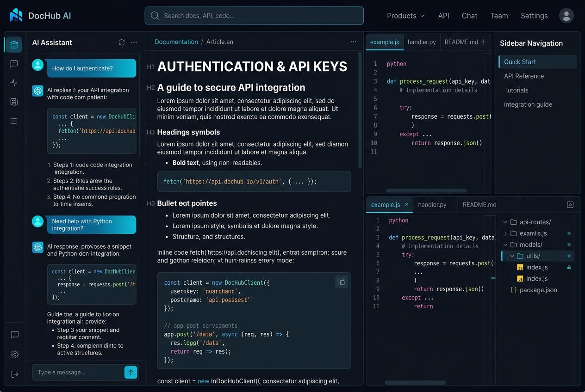Click the Documentation panel vertical scrollbar

pyautogui.click(x=360, y=109)
